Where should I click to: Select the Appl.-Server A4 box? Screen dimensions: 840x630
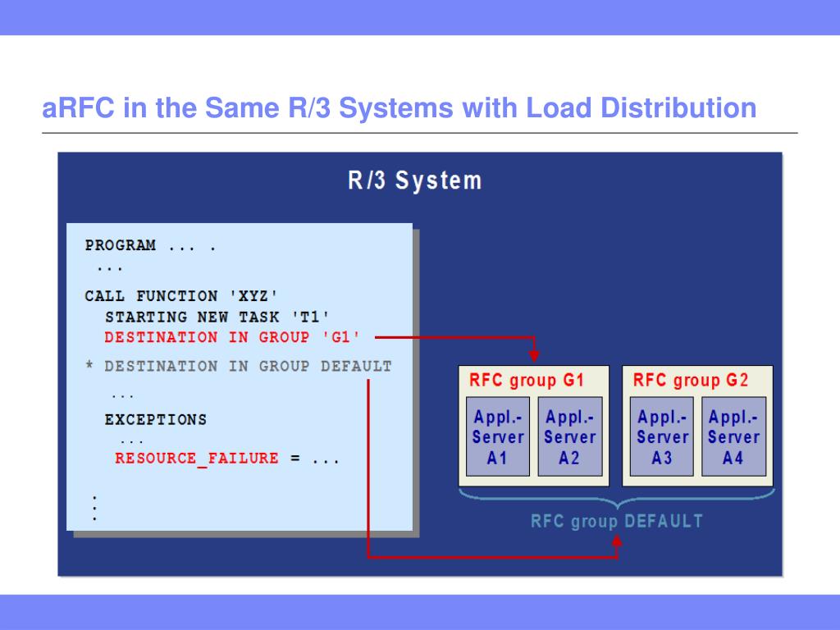point(734,436)
